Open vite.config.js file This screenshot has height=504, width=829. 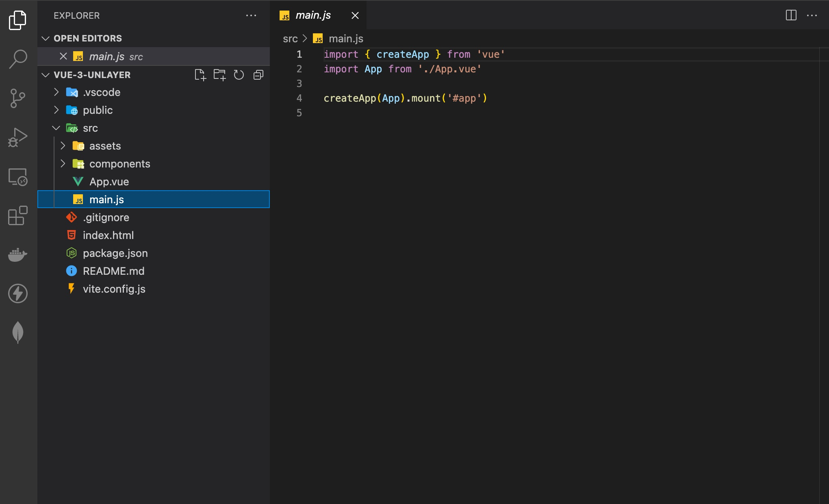pyautogui.click(x=154, y=289)
